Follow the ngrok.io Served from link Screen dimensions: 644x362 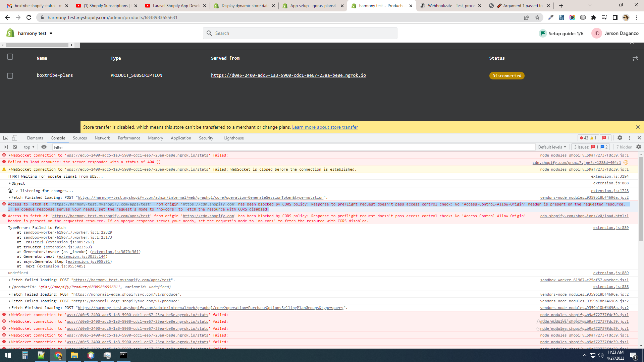pyautogui.click(x=288, y=75)
